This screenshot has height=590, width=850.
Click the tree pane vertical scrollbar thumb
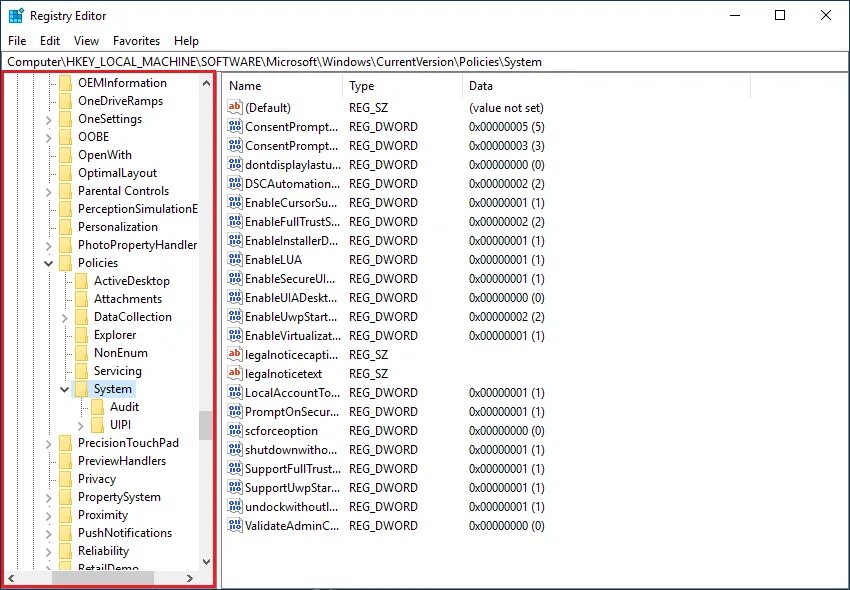[205, 425]
